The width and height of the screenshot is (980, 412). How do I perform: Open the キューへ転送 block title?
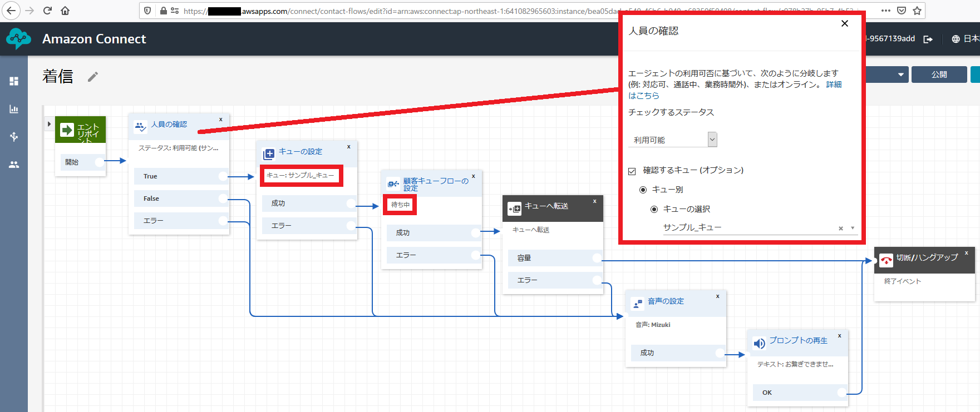click(546, 206)
